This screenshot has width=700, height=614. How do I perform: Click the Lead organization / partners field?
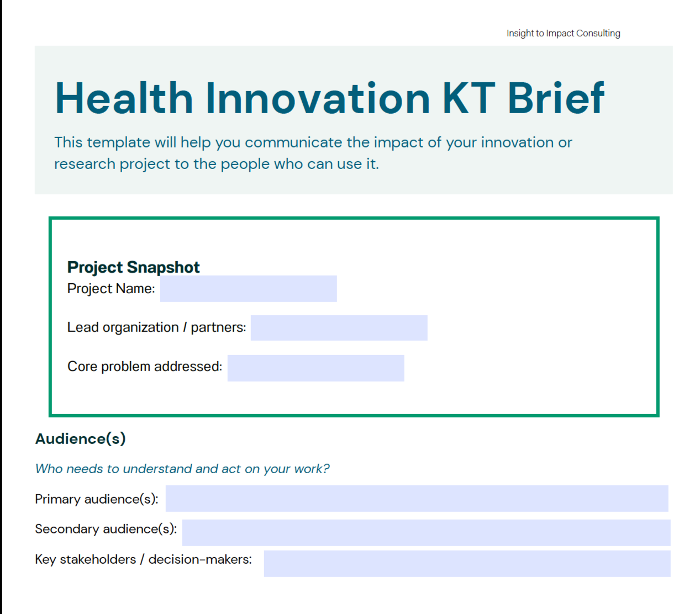tap(339, 328)
